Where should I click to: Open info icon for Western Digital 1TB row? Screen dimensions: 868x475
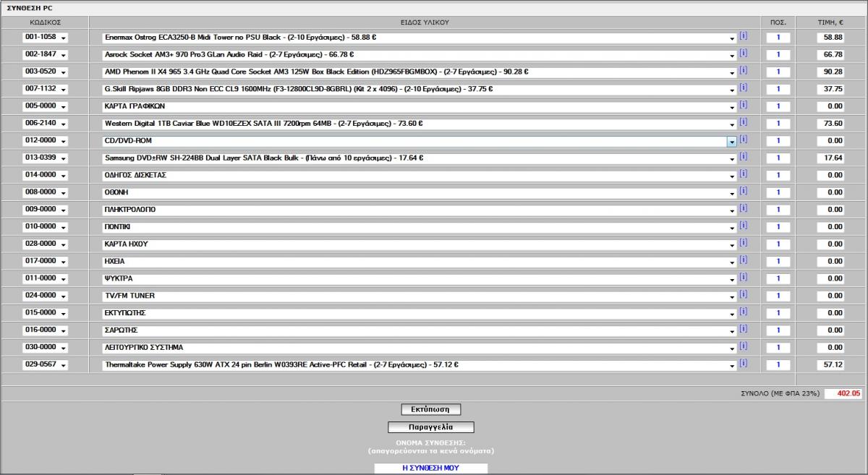[x=744, y=122]
